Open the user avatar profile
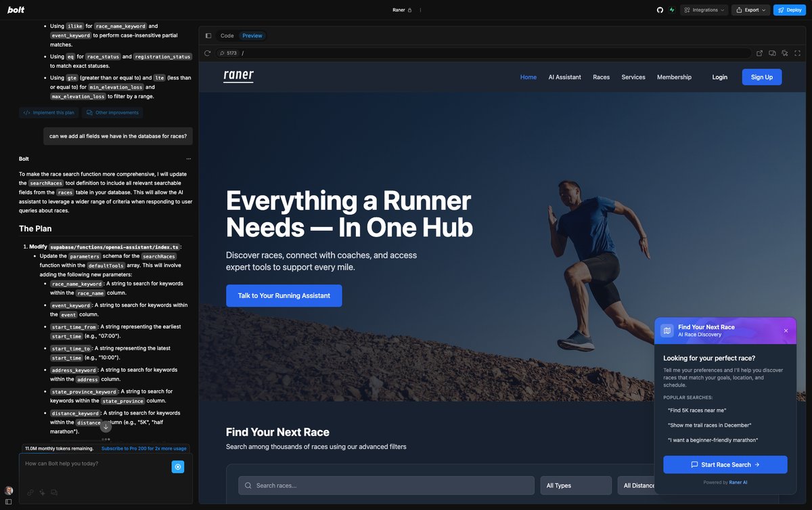Viewport: 812px width, 510px height. click(9, 490)
